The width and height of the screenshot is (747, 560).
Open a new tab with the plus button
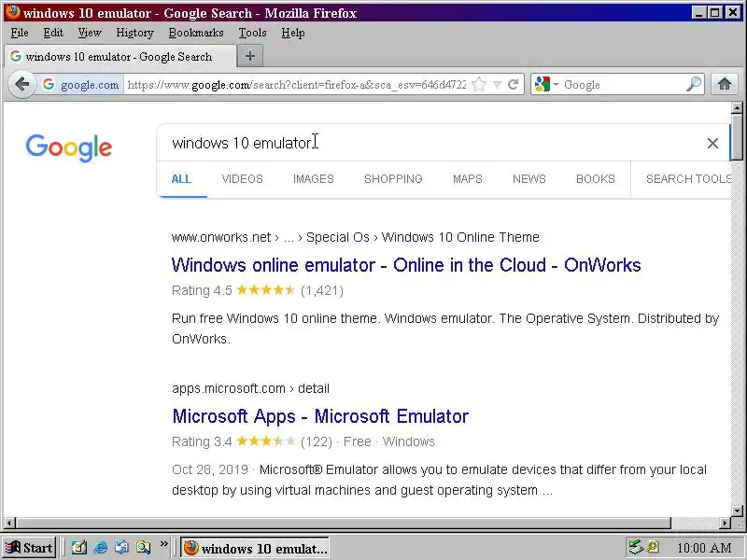click(x=250, y=56)
